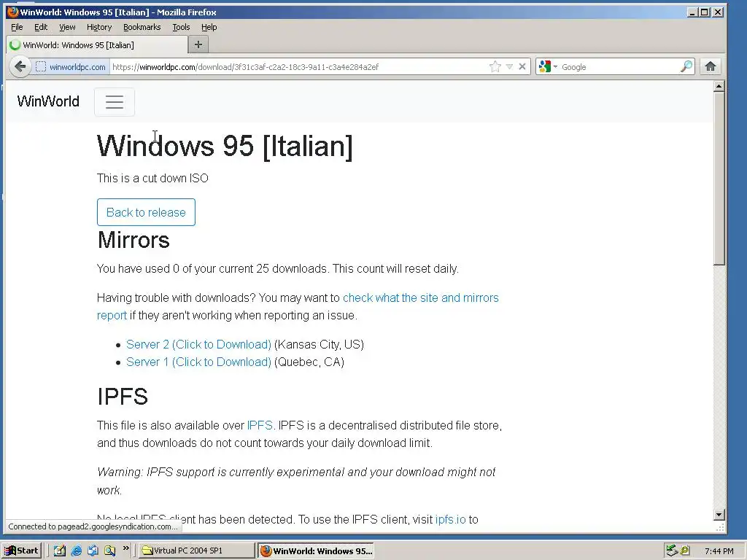Click the scrollbar down arrow

[719, 514]
